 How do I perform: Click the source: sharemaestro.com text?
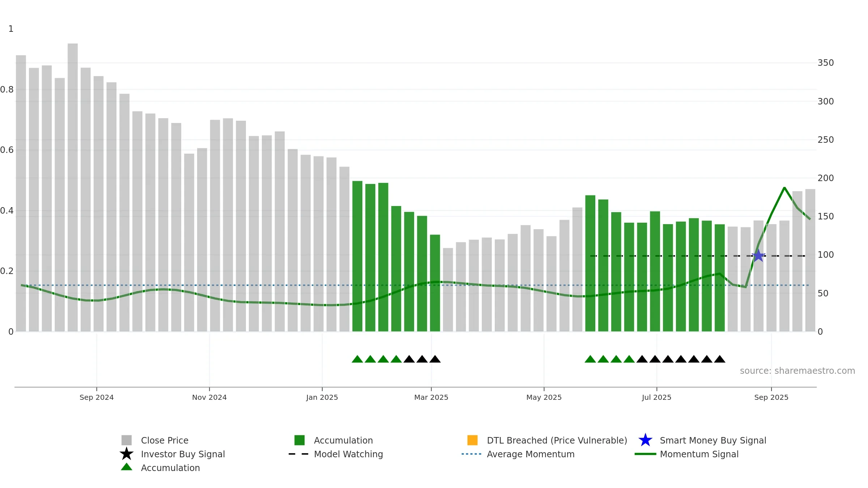(797, 371)
